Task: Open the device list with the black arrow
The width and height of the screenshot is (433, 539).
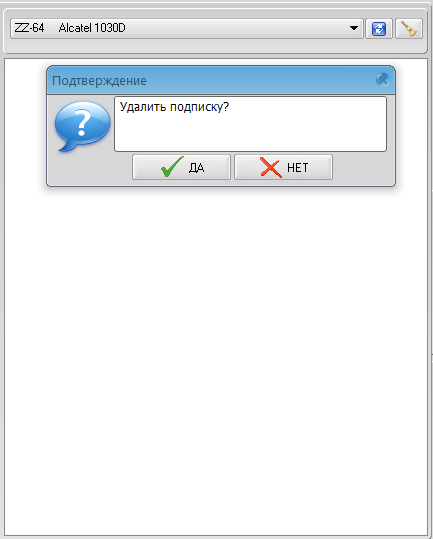Action: pos(354,28)
